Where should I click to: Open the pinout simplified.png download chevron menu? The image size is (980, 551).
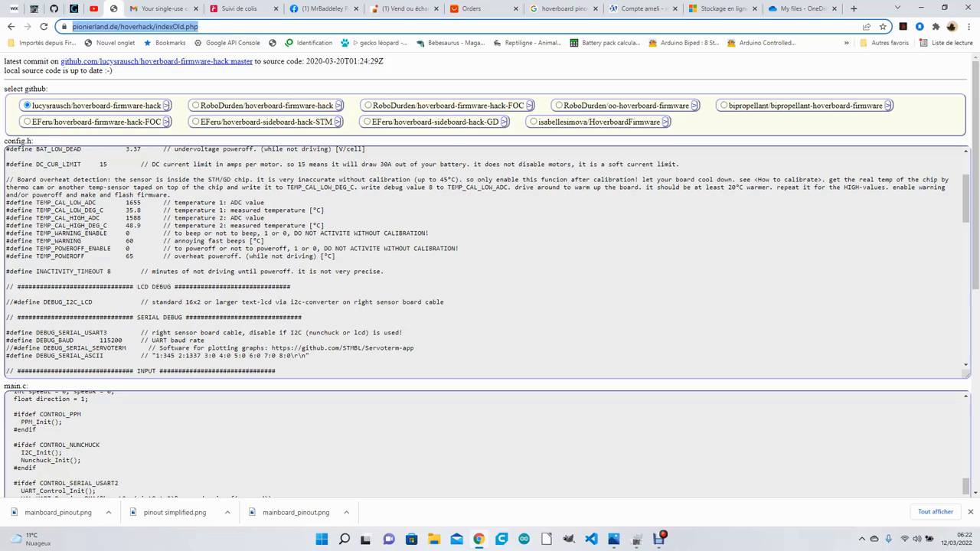[227, 512]
